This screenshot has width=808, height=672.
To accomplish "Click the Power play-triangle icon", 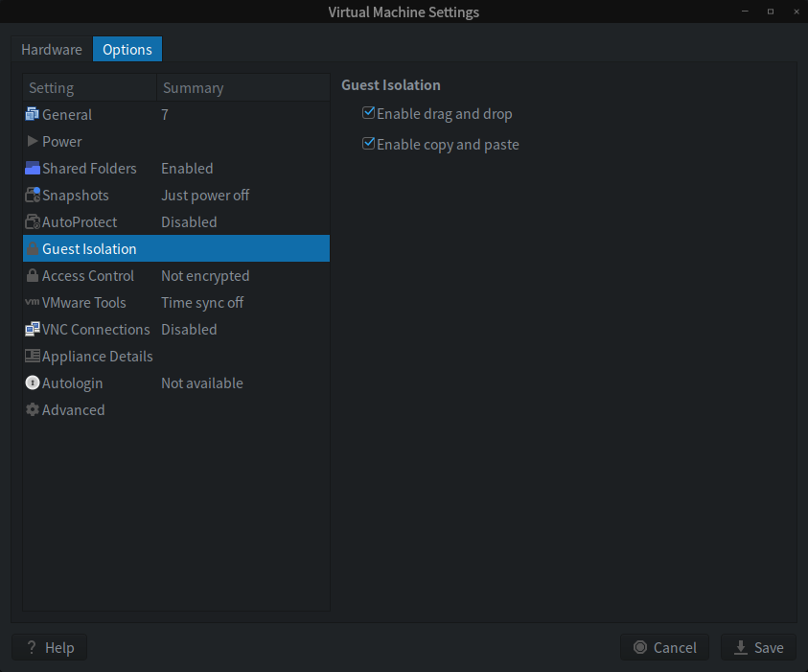I will (x=33, y=142).
